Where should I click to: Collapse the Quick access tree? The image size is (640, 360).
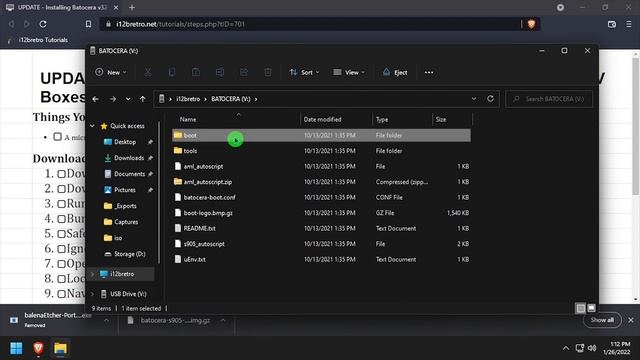tap(93, 126)
